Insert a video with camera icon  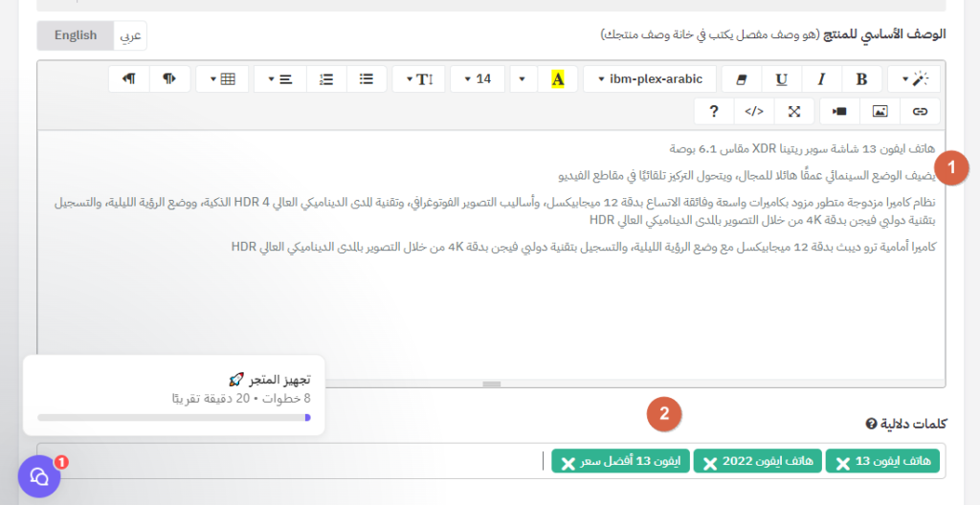point(839,111)
